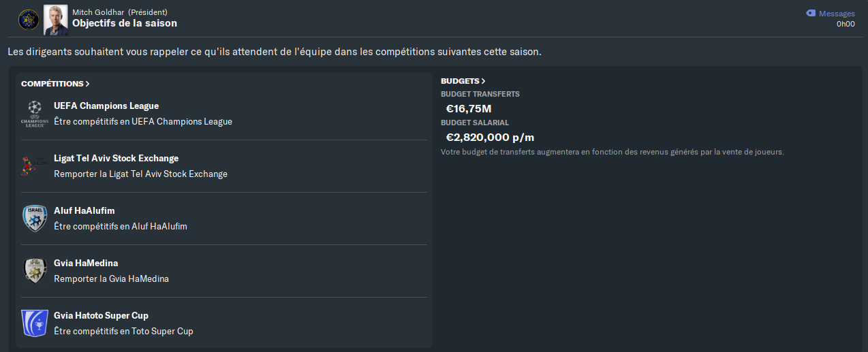This screenshot has width=868, height=352.
Task: Select the Gvia HaMedina competition name
Action: pyautogui.click(x=86, y=263)
